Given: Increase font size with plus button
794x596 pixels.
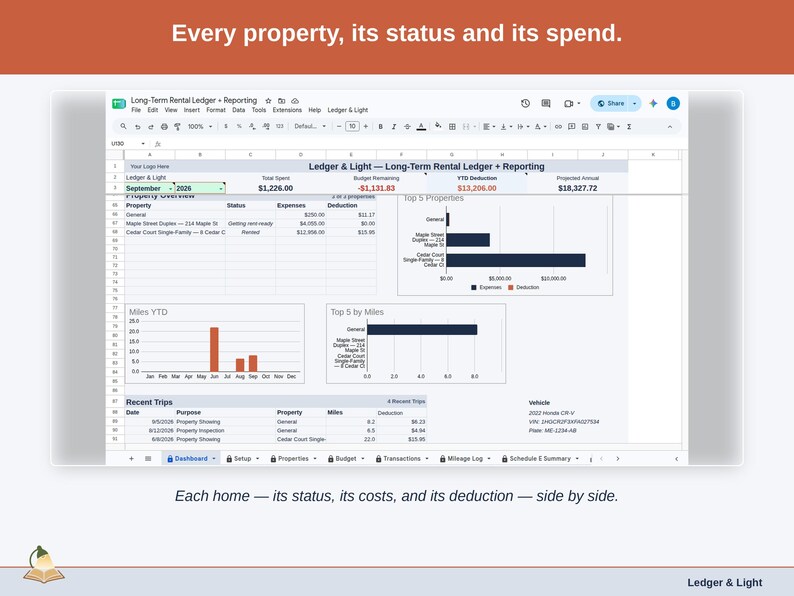Looking at the screenshot, I should [x=366, y=127].
